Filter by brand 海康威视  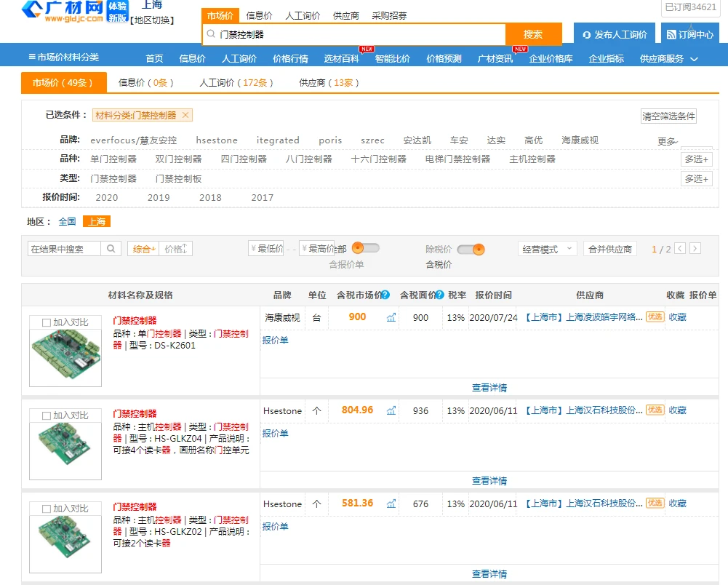coord(580,140)
